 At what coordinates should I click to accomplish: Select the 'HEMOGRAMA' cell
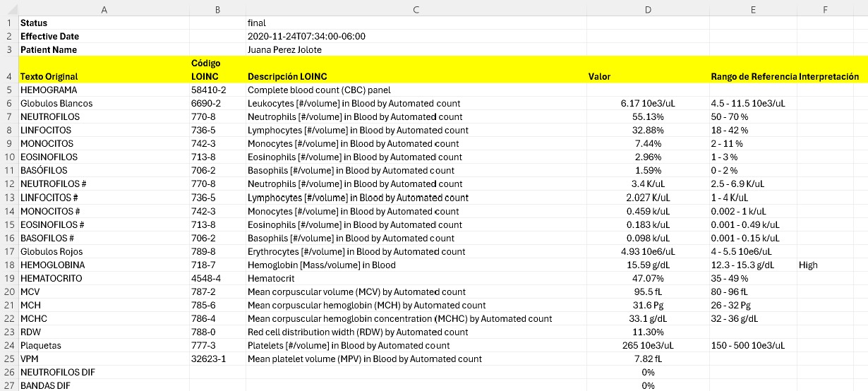pyautogui.click(x=104, y=90)
